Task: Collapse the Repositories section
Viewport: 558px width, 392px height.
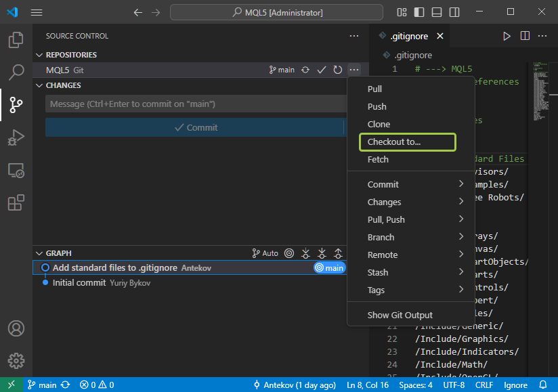Action: (x=39, y=55)
